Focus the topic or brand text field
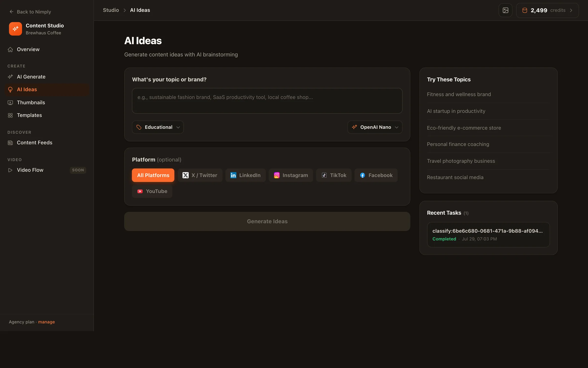The image size is (588, 368). [x=267, y=101]
